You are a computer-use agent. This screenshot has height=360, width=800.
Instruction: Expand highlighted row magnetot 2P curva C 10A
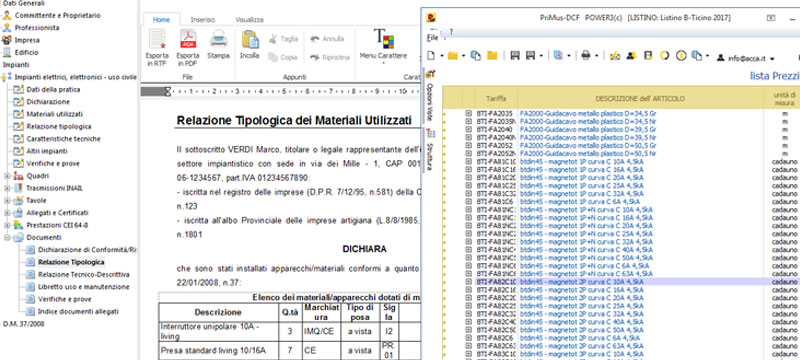coord(468,281)
